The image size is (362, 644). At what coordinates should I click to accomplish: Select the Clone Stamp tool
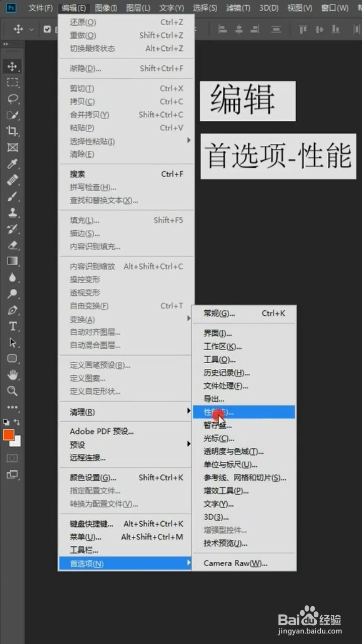click(13, 212)
